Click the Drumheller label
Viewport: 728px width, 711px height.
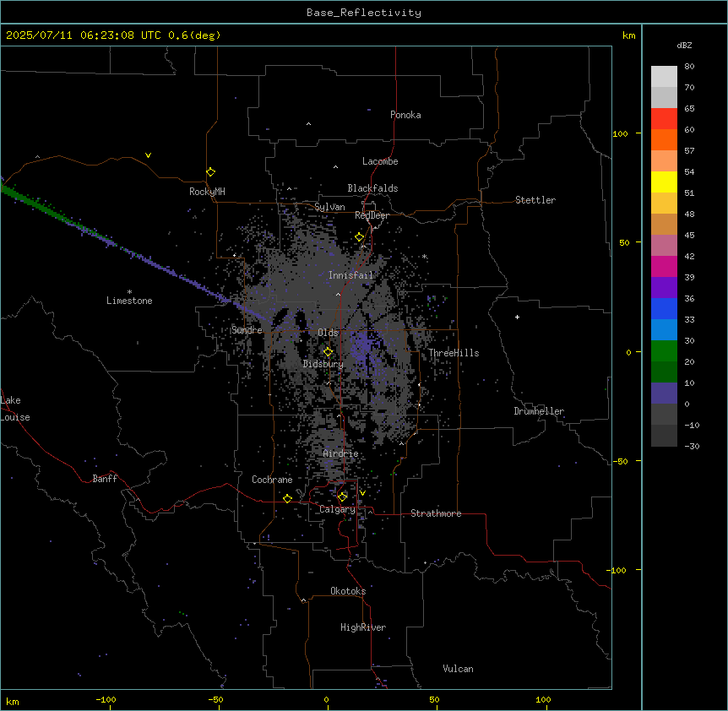click(539, 411)
